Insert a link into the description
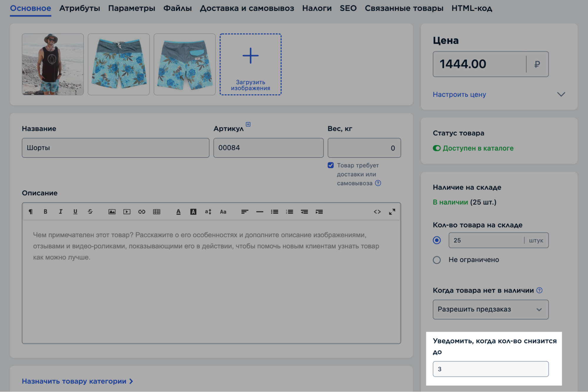 [x=142, y=212]
